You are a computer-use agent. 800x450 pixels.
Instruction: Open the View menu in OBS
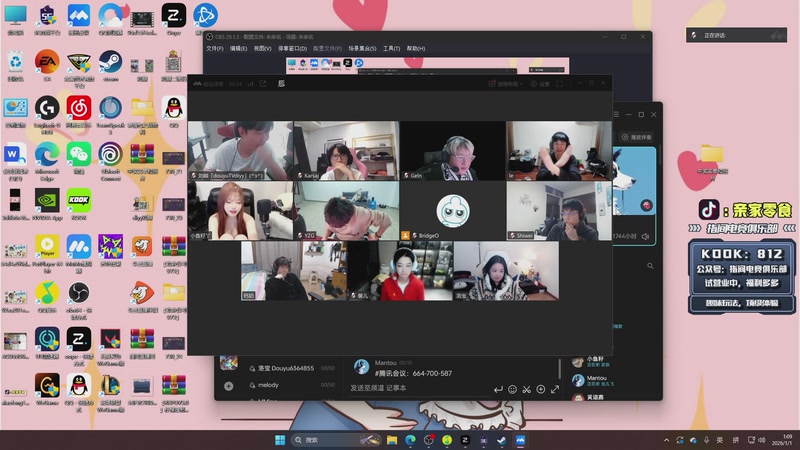pyautogui.click(x=262, y=48)
